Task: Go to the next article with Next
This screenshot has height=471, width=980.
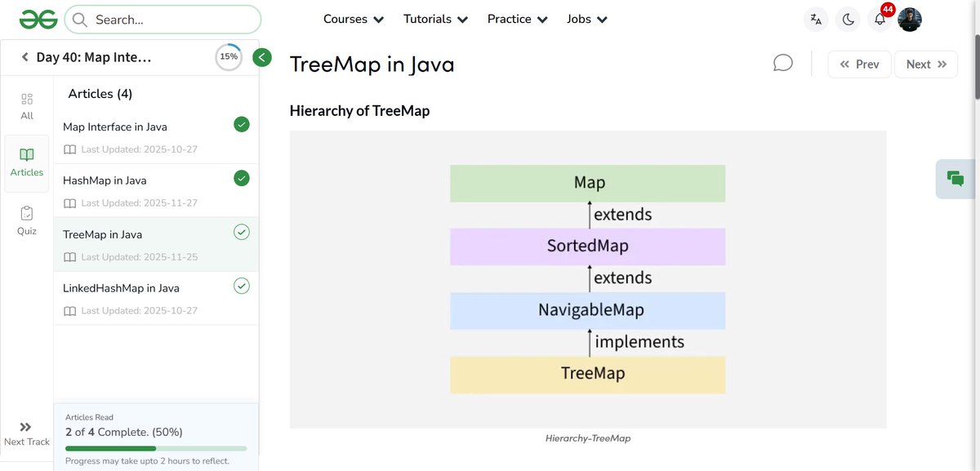Action: click(x=925, y=63)
